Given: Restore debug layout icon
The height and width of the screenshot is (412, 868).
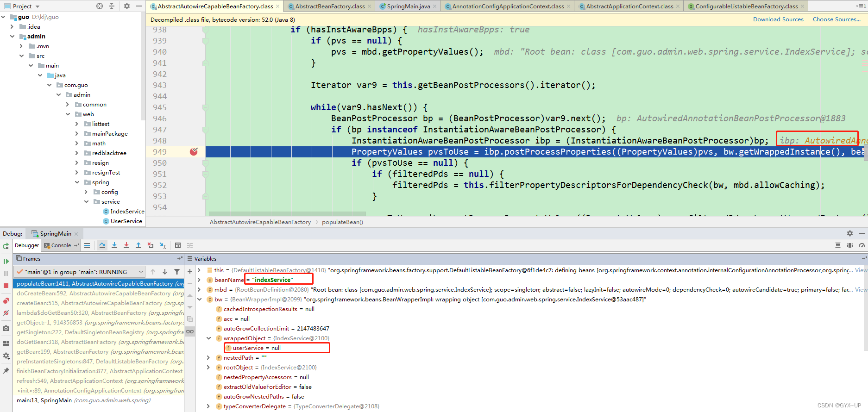Looking at the screenshot, I should pos(6,343).
